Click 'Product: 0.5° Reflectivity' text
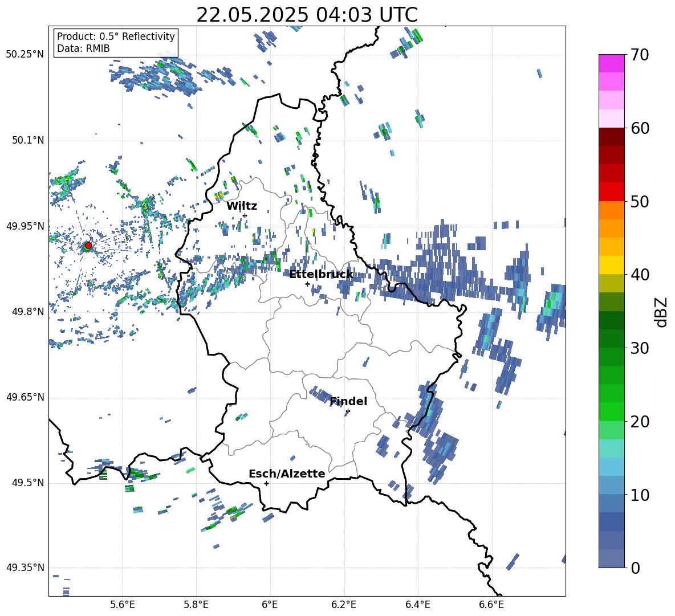Image resolution: width=675 pixels, height=616 pixels. (x=116, y=36)
